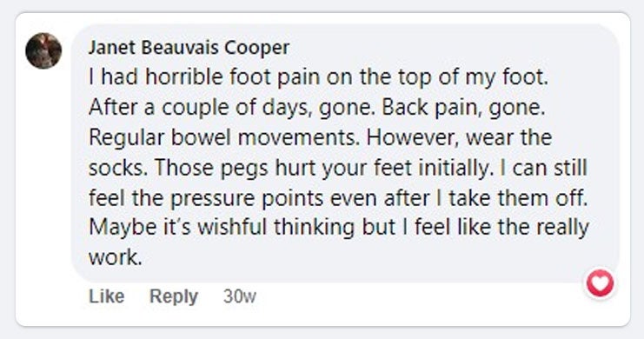Open the red heart reaction icon
644x339 pixels.
pyautogui.click(x=600, y=283)
